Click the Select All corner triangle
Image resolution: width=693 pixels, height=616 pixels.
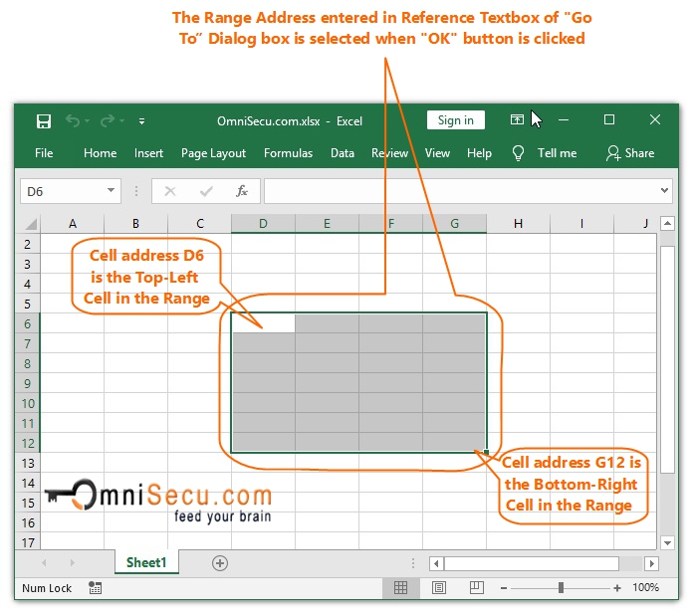coord(31,224)
